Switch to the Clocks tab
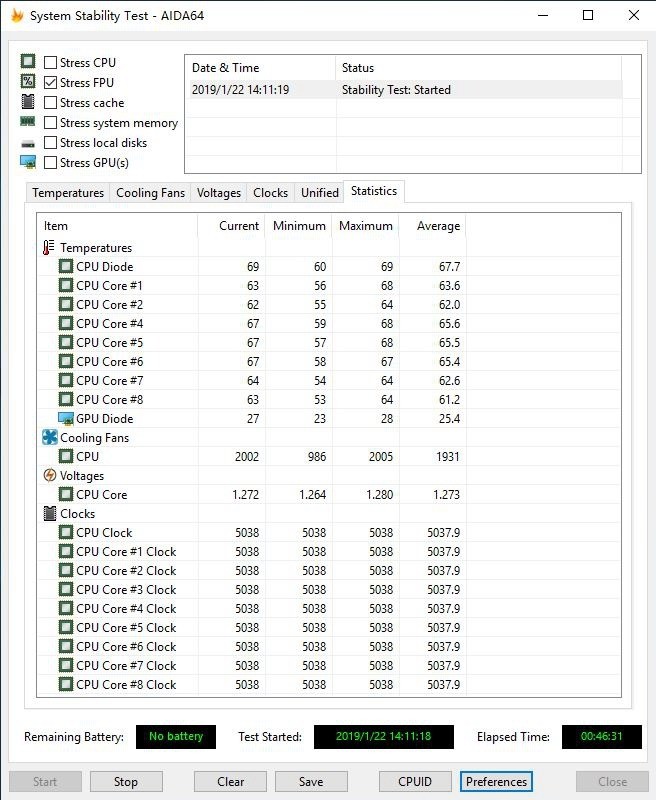The image size is (656, 800). [x=270, y=193]
